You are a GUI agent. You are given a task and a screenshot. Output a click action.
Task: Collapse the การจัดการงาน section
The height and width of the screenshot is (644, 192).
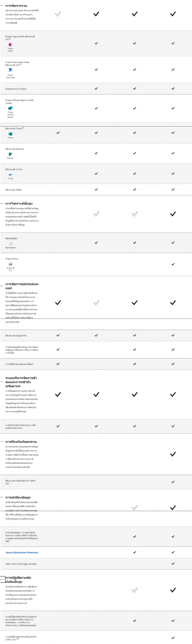2,6
